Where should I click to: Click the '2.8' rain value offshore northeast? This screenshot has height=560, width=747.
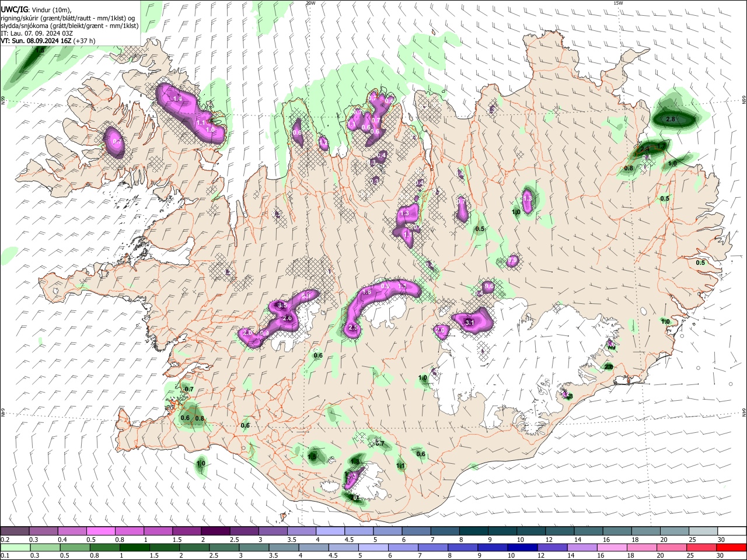(x=671, y=119)
